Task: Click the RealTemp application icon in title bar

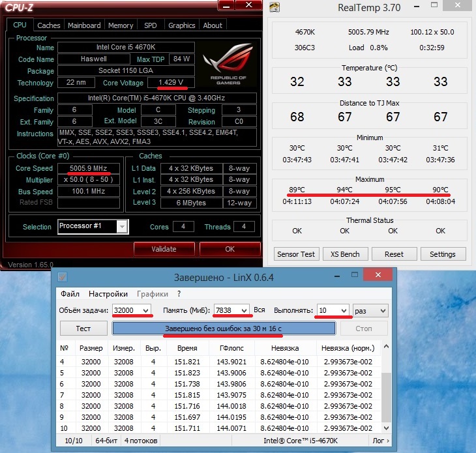Action: point(275,7)
